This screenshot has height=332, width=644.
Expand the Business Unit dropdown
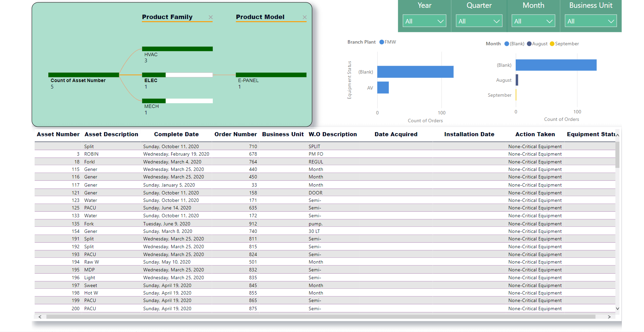591,21
